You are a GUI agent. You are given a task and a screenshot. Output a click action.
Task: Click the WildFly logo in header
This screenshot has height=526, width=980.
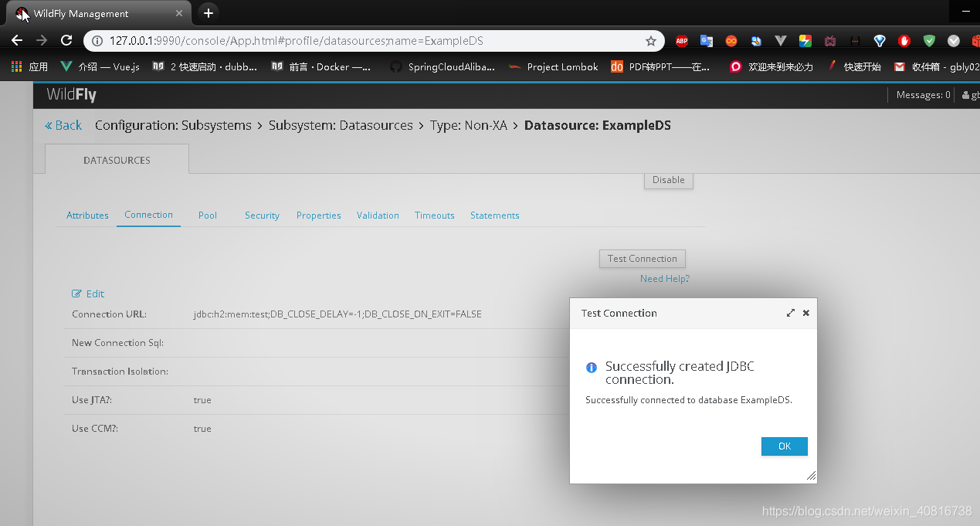click(71, 95)
